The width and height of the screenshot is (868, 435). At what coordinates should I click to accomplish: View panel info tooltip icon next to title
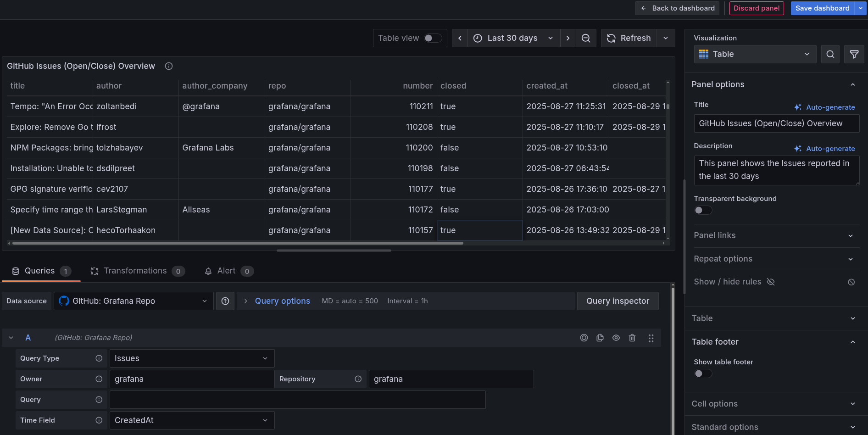[168, 66]
